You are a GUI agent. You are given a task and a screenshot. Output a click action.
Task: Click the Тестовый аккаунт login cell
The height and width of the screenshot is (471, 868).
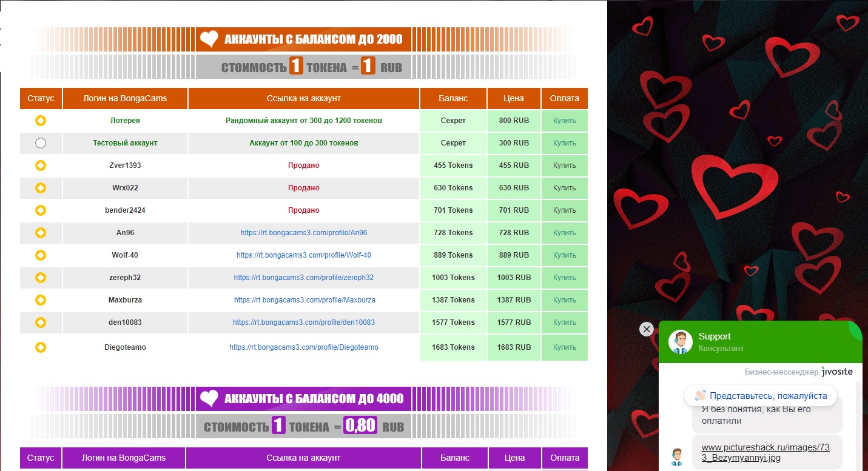[125, 143]
